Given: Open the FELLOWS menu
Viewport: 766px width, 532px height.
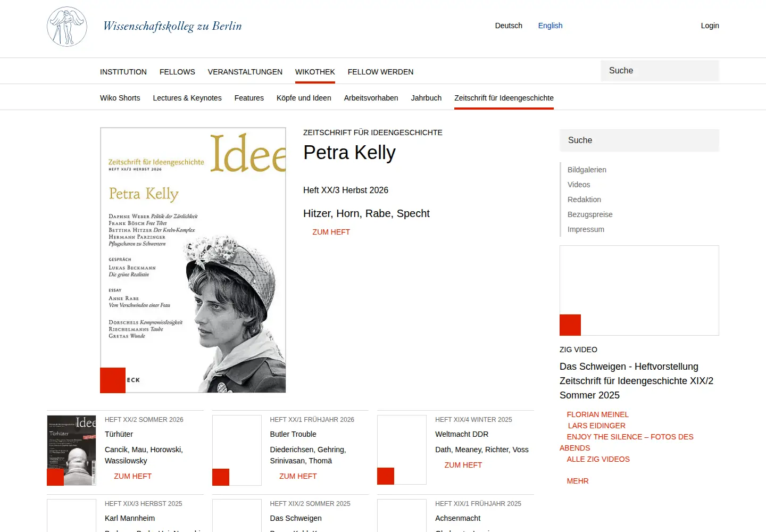Looking at the screenshot, I should click(177, 72).
